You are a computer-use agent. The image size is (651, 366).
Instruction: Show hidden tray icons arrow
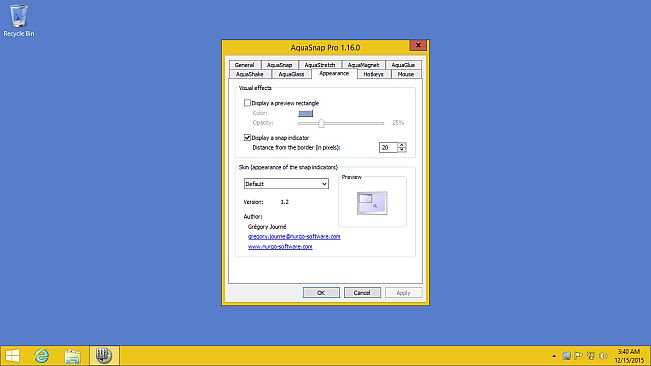coord(554,356)
